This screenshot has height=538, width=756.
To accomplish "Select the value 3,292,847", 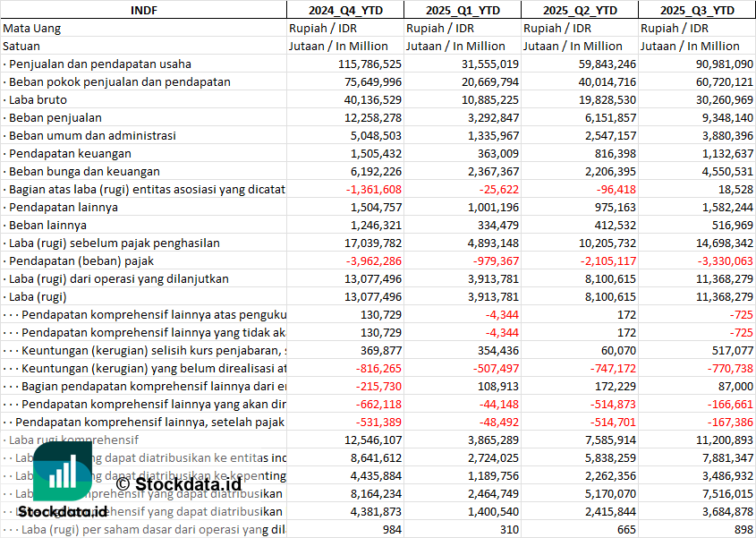I will [x=494, y=118].
